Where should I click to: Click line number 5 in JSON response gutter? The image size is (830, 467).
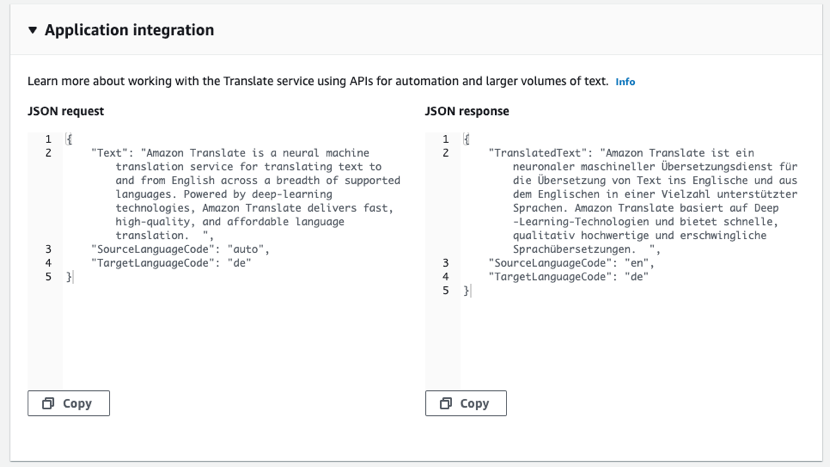pos(446,291)
